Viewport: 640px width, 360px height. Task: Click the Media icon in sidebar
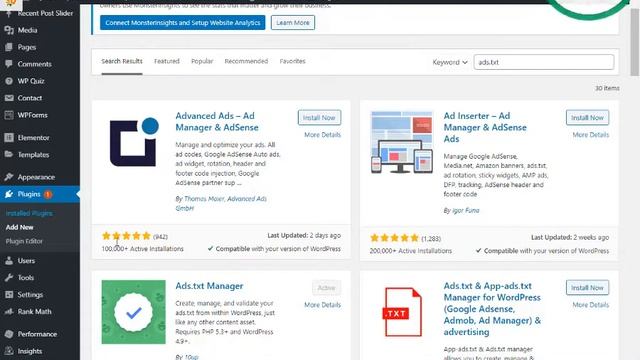(9, 30)
